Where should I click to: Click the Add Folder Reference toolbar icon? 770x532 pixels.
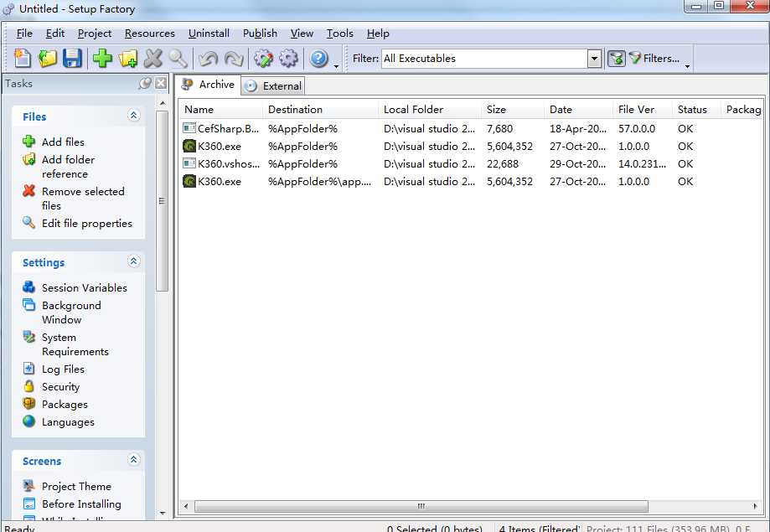[127, 59]
